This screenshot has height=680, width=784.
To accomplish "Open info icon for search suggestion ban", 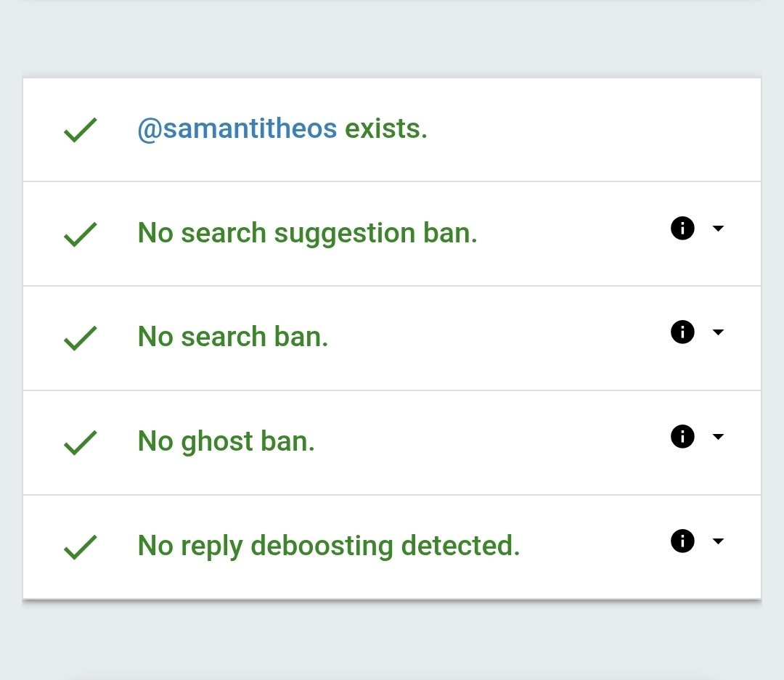I will 682,229.
